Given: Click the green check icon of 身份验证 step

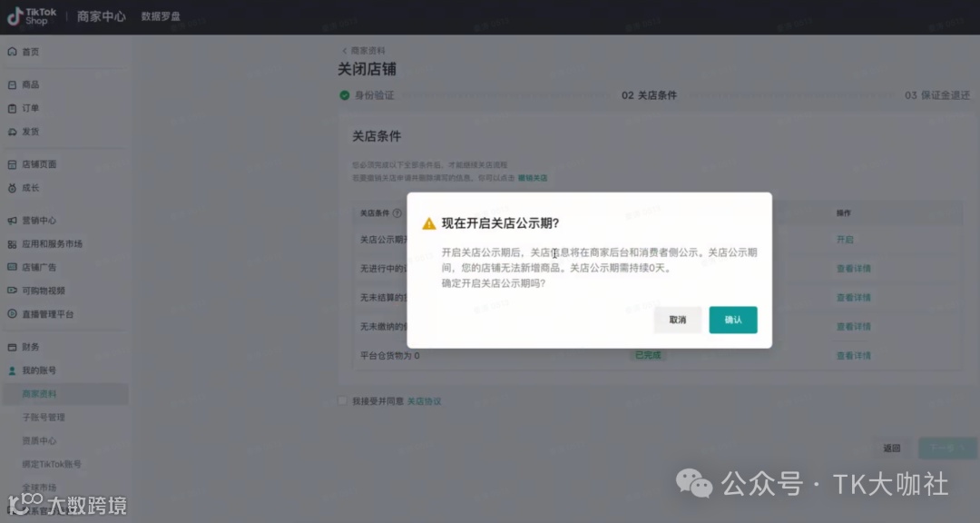Looking at the screenshot, I should [345, 95].
